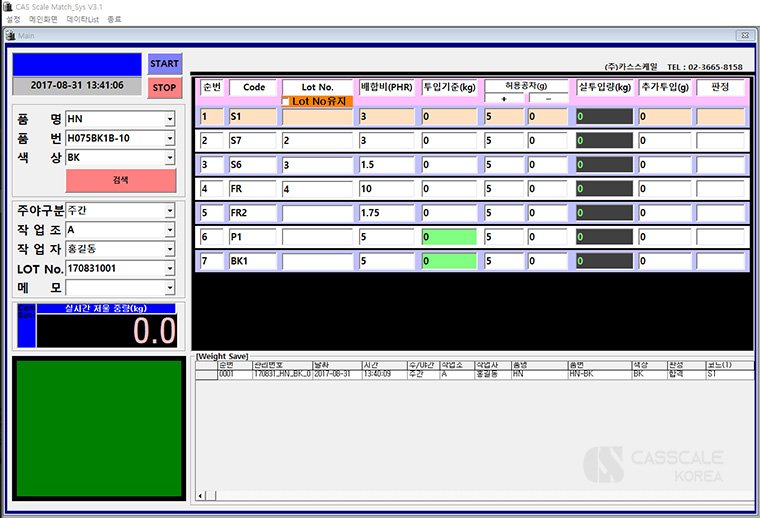Expand the 색상 dropdown showing BK
Screen dimensions: 760x518
[170, 158]
